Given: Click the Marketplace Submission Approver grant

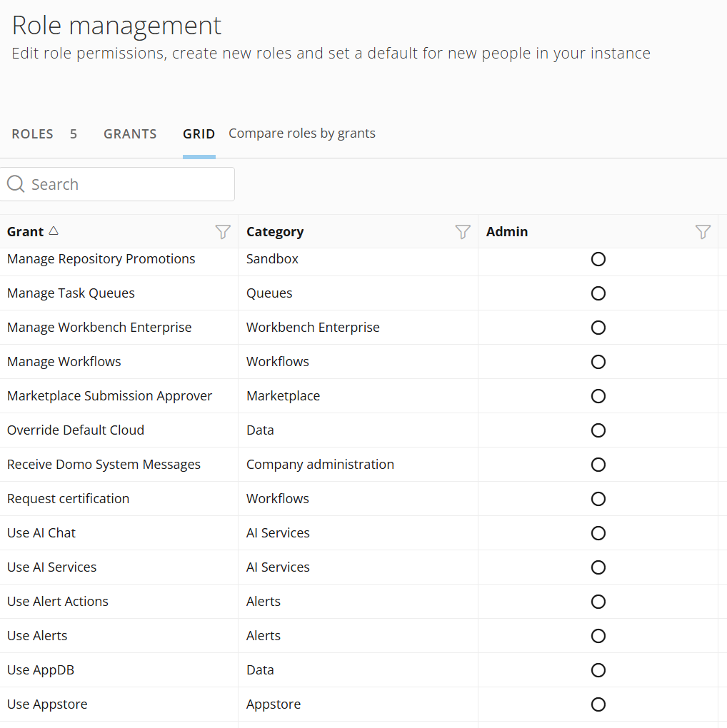Looking at the screenshot, I should pos(109,396).
